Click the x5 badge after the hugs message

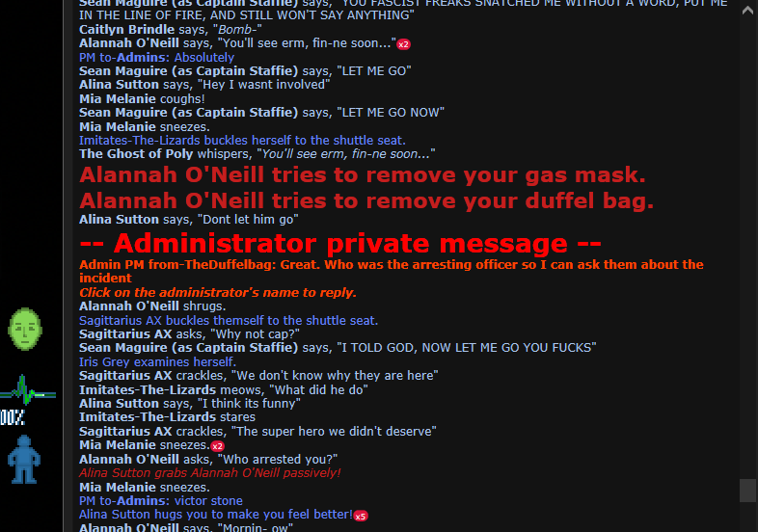(x=361, y=516)
